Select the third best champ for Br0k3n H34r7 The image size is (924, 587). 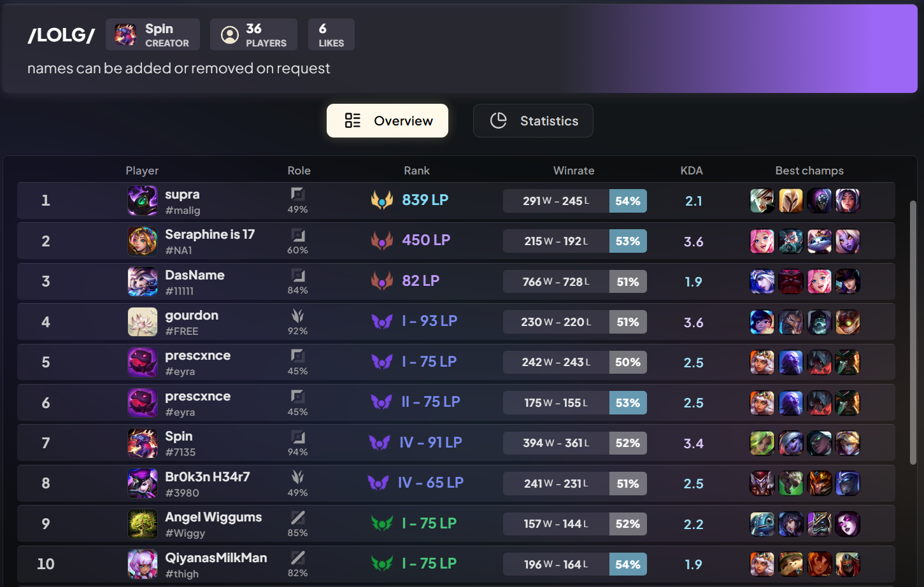820,483
